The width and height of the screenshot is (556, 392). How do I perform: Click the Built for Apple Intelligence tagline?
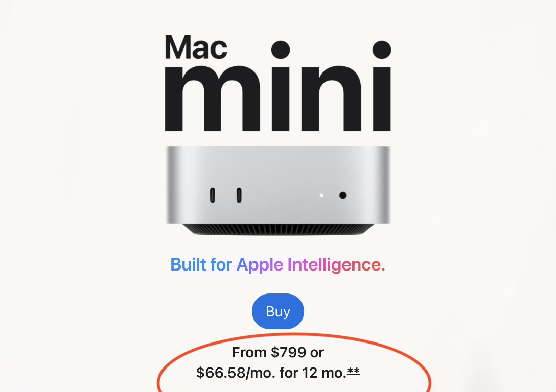click(x=277, y=265)
